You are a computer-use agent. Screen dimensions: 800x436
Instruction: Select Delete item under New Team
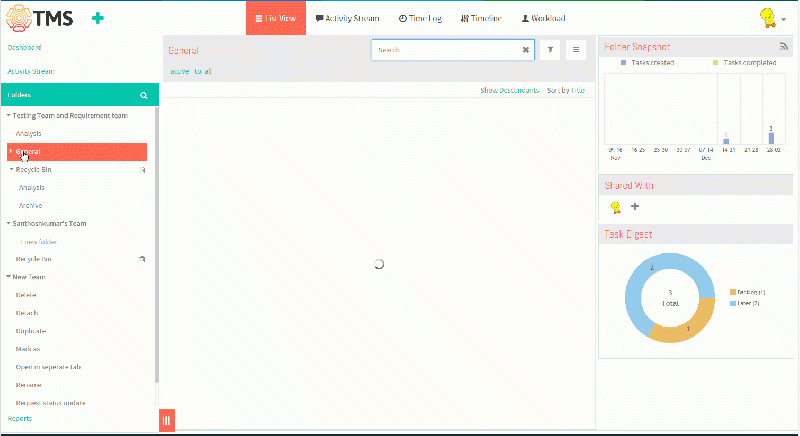[x=26, y=295]
